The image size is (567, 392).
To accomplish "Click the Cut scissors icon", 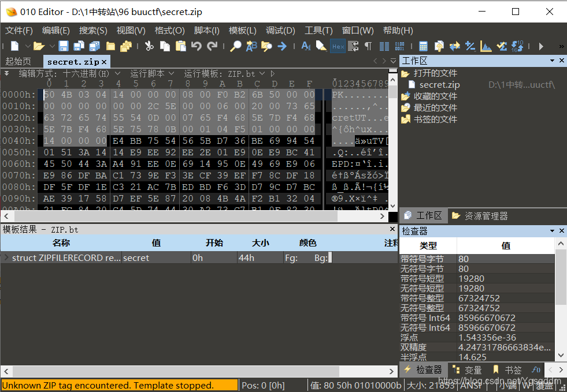I will 149,46.
